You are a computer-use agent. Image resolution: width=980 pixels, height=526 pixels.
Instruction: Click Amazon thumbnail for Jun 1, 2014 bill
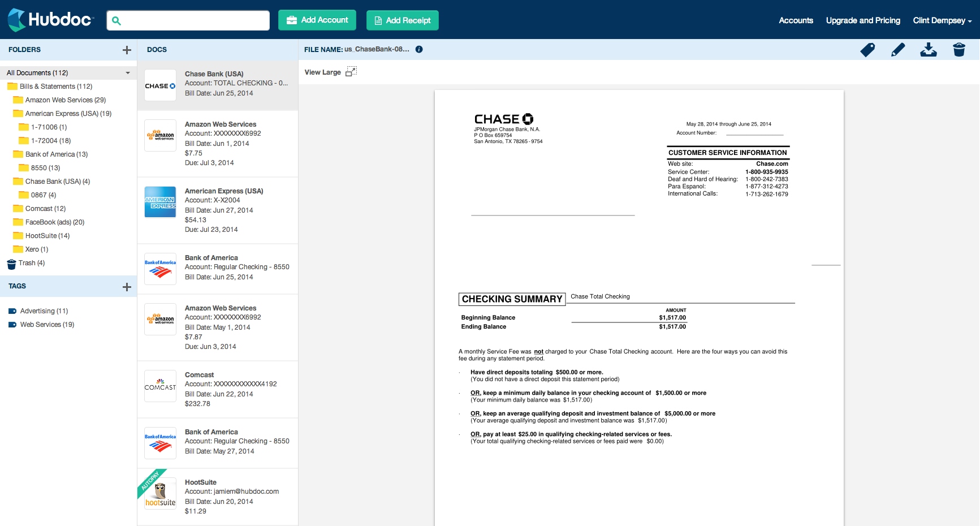click(x=160, y=136)
